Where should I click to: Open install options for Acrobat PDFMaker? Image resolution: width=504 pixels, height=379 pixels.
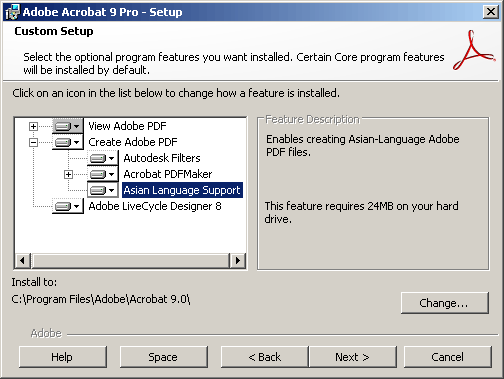tap(103, 174)
